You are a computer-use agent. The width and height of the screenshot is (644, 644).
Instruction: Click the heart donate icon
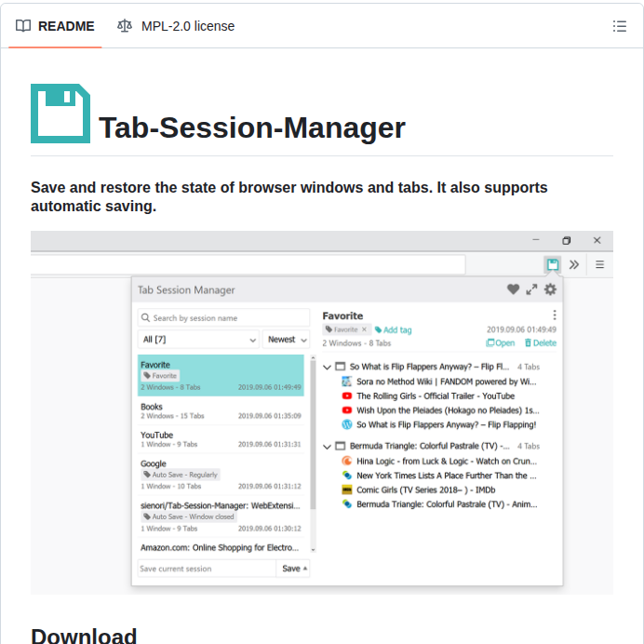point(513,289)
